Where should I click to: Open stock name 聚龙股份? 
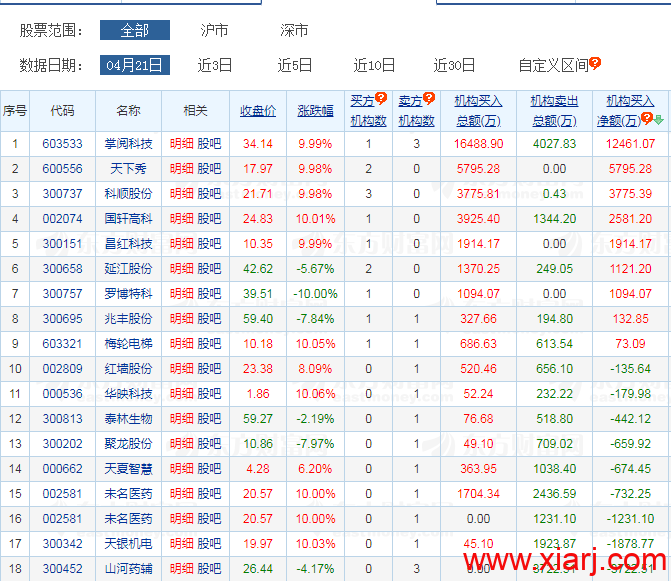pos(128,444)
